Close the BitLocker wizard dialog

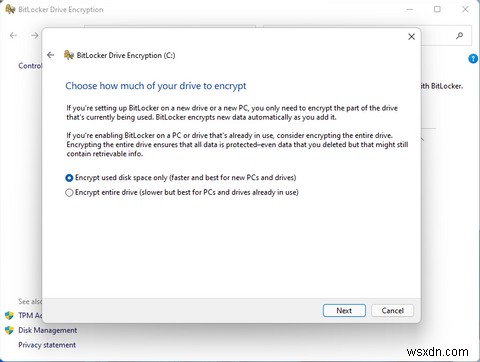tap(412, 37)
